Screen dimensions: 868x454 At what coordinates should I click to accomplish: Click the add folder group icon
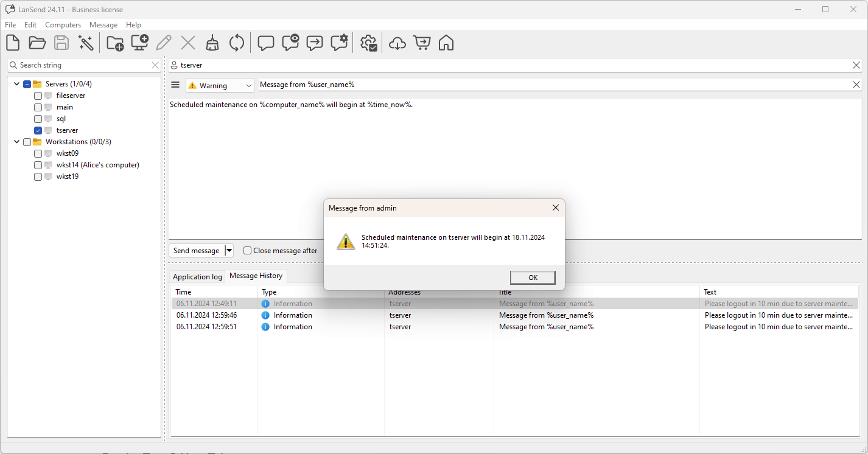(x=114, y=43)
